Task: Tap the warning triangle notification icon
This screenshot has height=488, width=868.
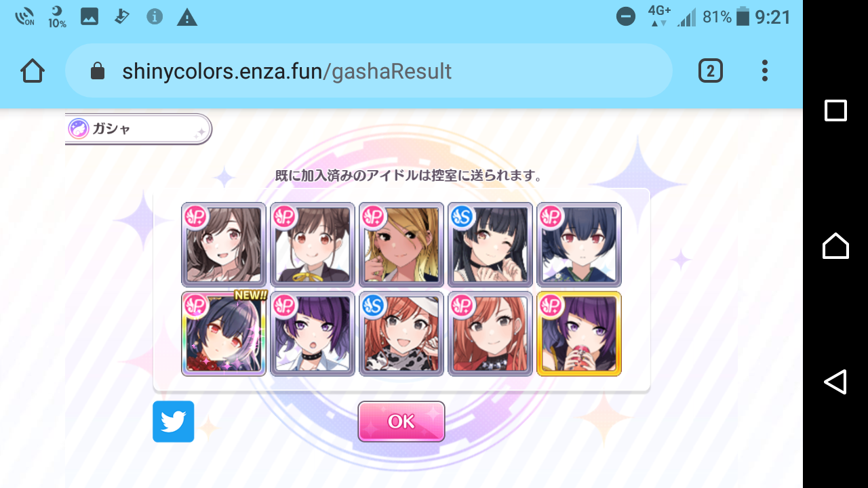Action: coord(187,17)
